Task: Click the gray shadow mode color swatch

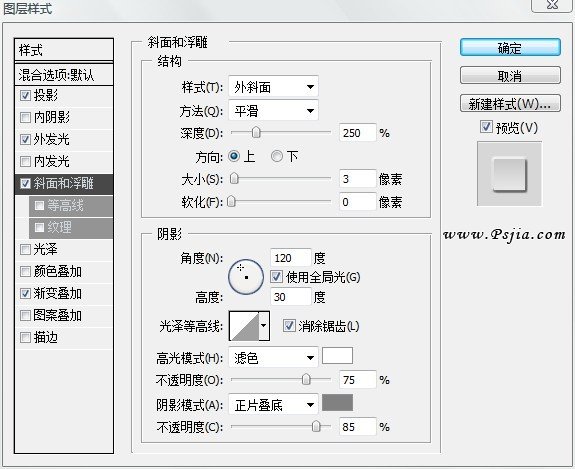Action: pos(337,403)
